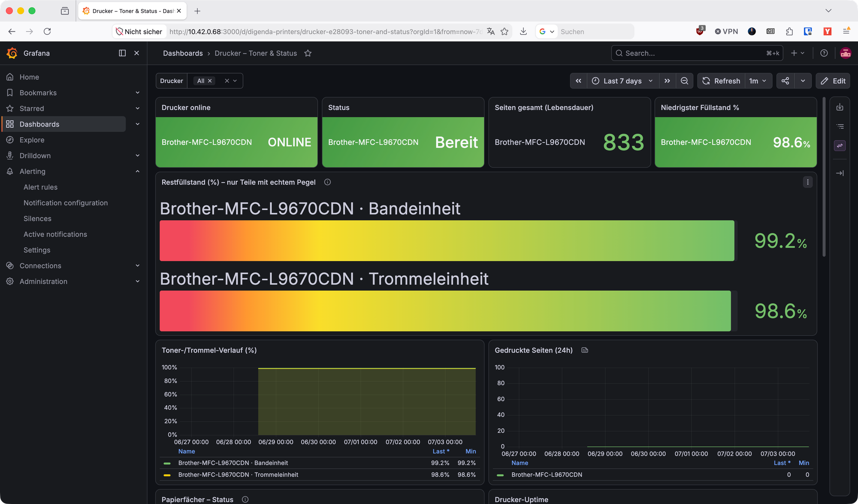
Task: Zoom out the time range
Action: click(x=685, y=81)
